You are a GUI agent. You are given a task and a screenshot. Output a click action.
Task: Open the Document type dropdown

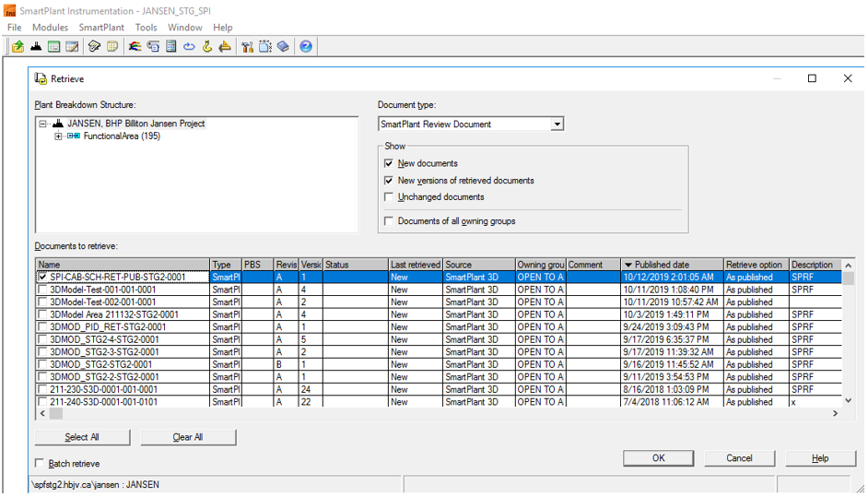pyautogui.click(x=557, y=124)
